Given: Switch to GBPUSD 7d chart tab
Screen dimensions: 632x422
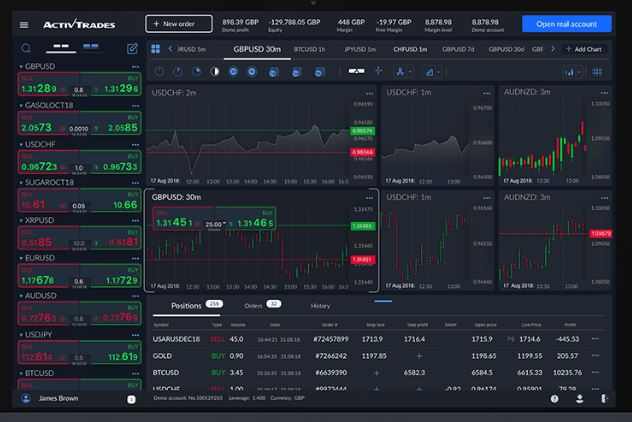Looking at the screenshot, I should click(x=458, y=49).
